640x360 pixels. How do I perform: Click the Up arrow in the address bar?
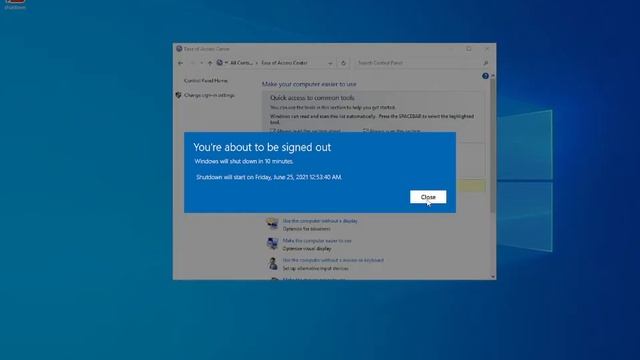[x=210, y=63]
